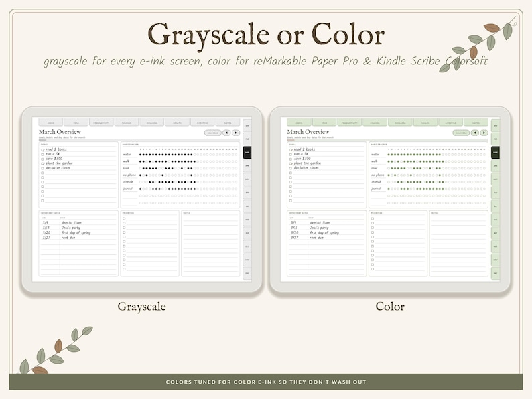Click 'stretch' habit label in Color planner
This screenshot has height=399, width=532.
pos(377,181)
